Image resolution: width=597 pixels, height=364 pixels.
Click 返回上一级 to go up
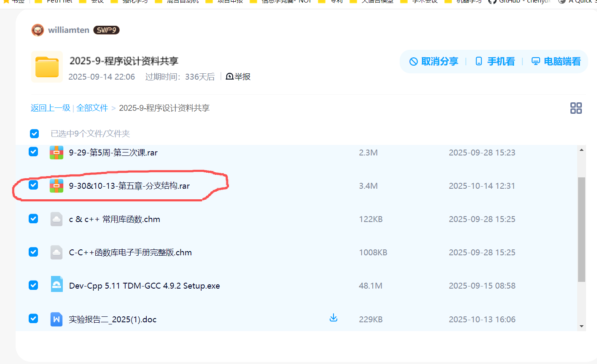point(50,108)
